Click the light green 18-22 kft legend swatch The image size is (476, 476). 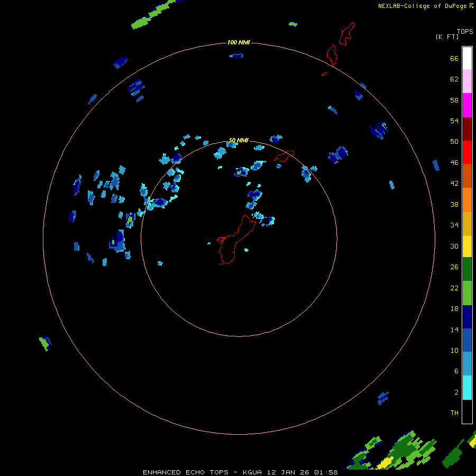467,293
